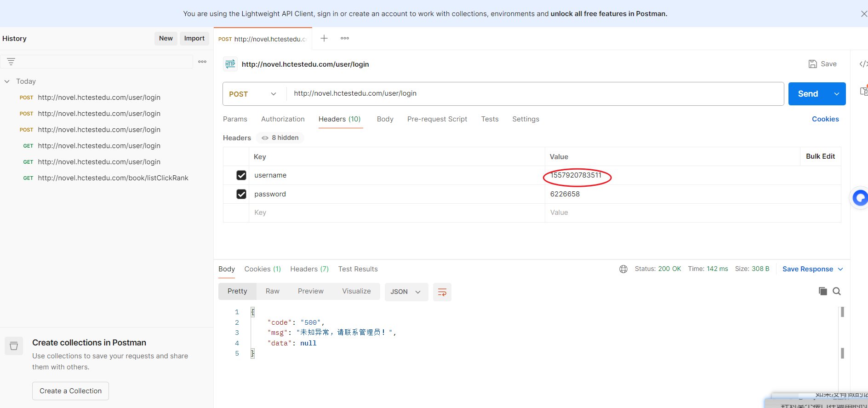
Task: Open response Cookies (1) tab
Action: tap(263, 269)
